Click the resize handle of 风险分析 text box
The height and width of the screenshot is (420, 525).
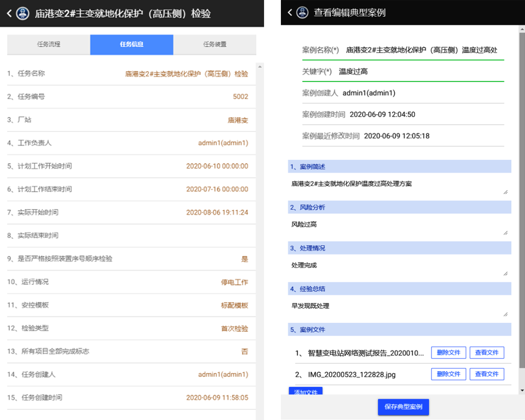[x=506, y=232]
